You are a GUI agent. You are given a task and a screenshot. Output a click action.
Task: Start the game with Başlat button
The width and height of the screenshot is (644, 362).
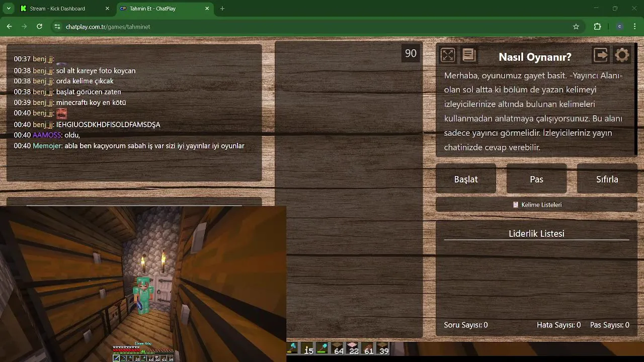click(466, 179)
